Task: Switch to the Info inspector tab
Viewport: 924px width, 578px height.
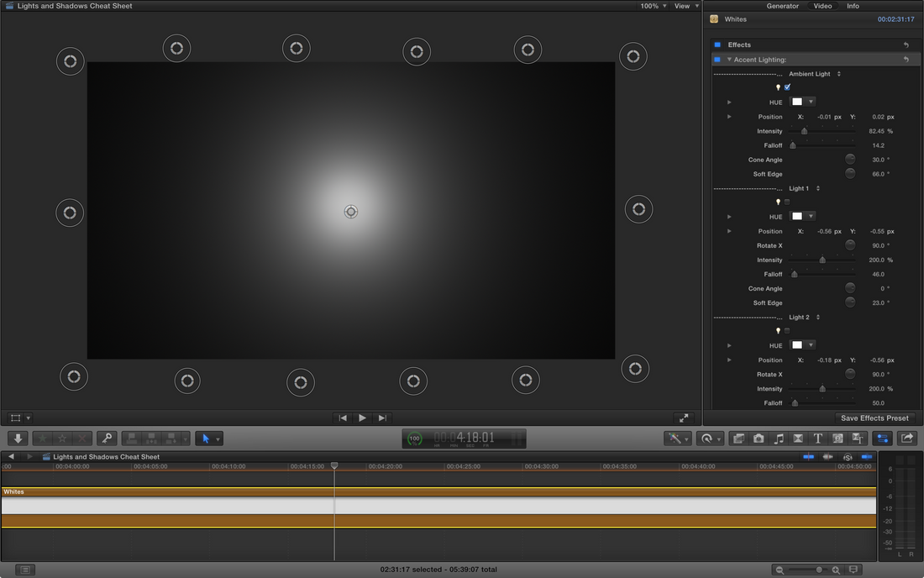Action: click(x=853, y=6)
